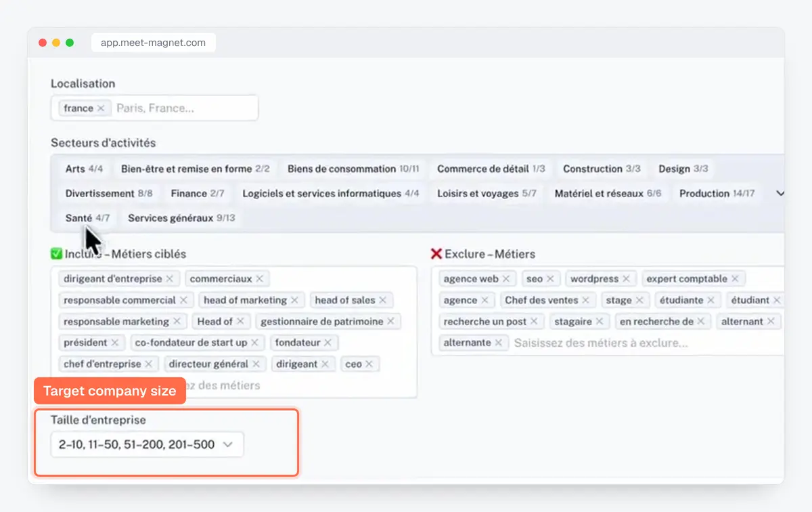812x512 pixels.
Task: Remove excluded 'alternante' tag
Action: tap(498, 343)
